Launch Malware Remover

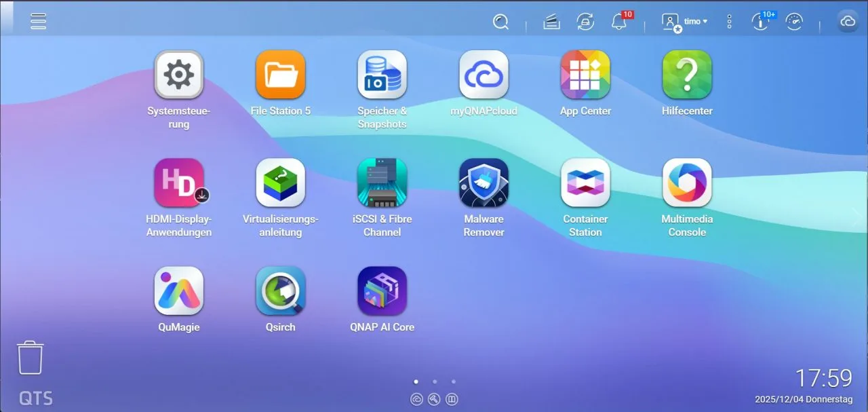coord(484,183)
